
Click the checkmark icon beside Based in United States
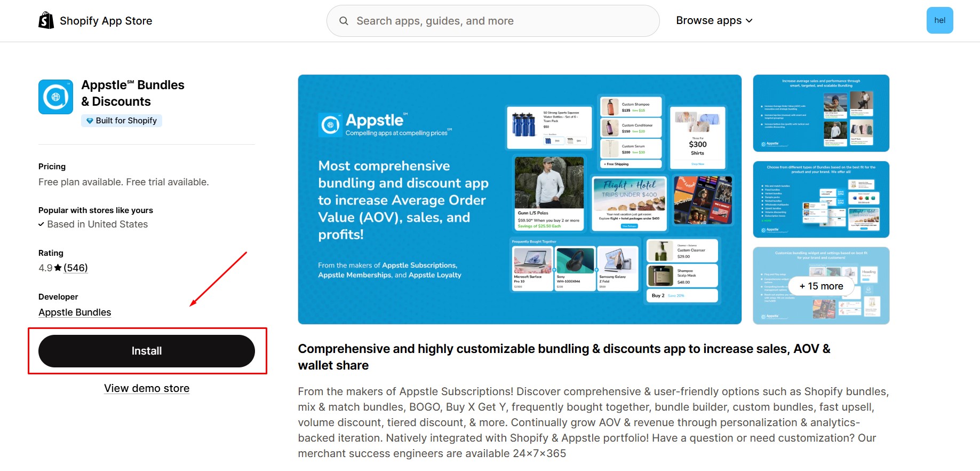pos(41,224)
